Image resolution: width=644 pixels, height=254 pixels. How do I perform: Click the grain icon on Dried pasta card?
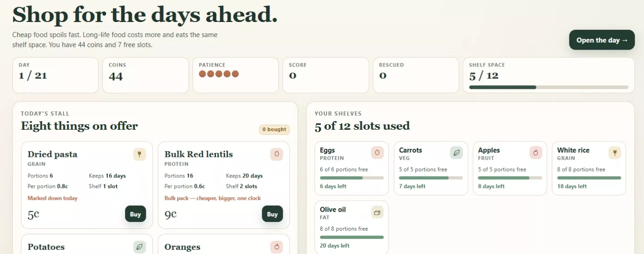(x=139, y=155)
